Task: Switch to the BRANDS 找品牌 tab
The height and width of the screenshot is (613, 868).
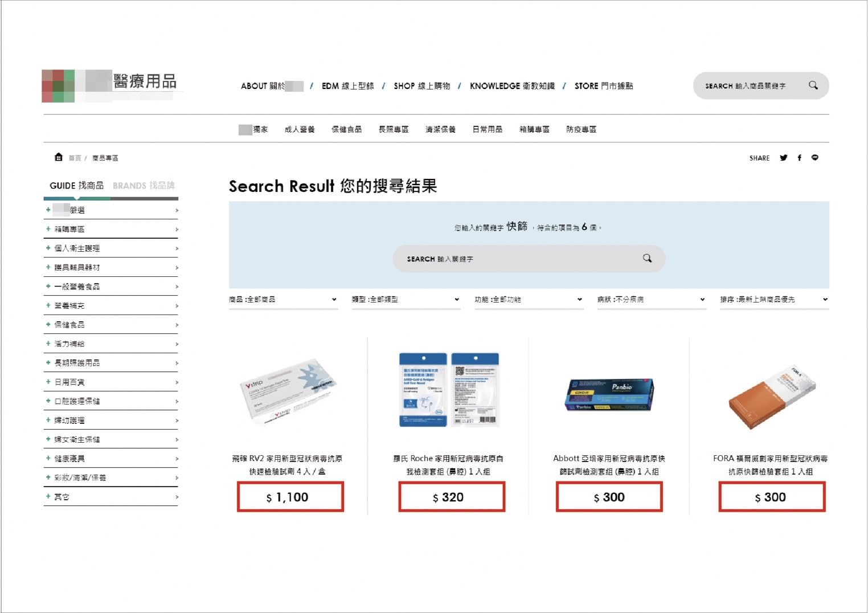Action: 144,186
